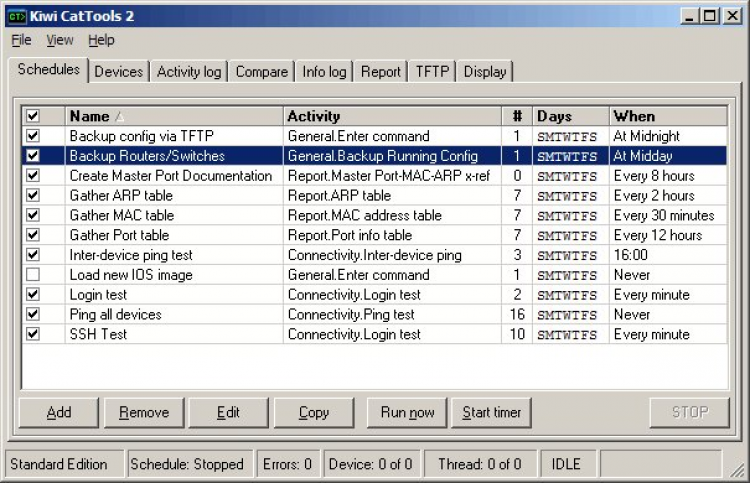Click the Standard Edition status panel
Viewport: 750px width, 483px height.
pos(65,464)
